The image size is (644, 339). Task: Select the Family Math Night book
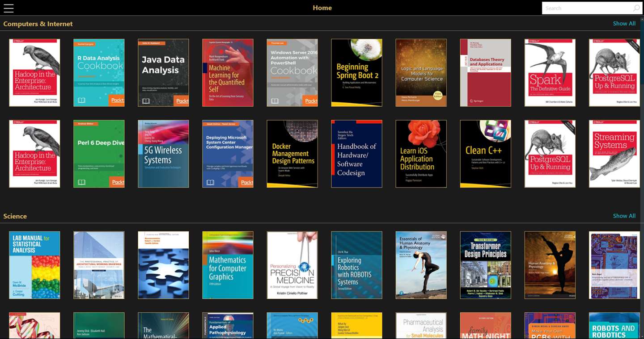pos(485,326)
